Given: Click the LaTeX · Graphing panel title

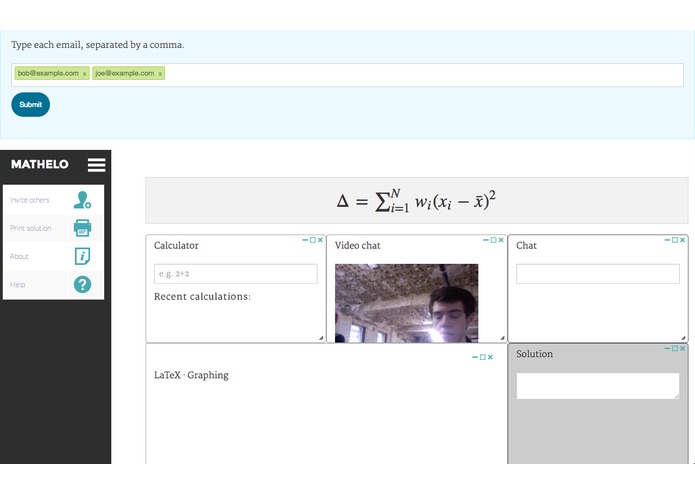Looking at the screenshot, I should [191, 375].
